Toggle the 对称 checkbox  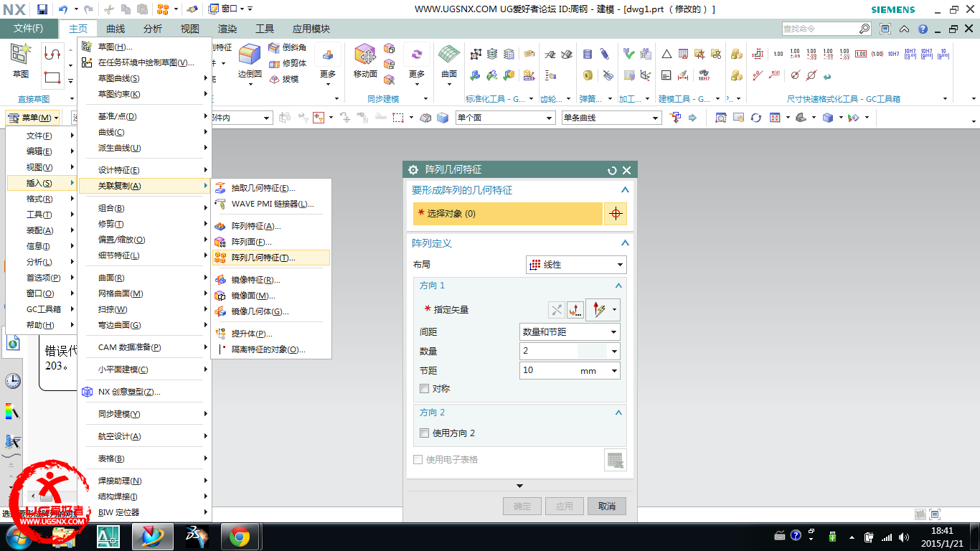pyautogui.click(x=425, y=389)
